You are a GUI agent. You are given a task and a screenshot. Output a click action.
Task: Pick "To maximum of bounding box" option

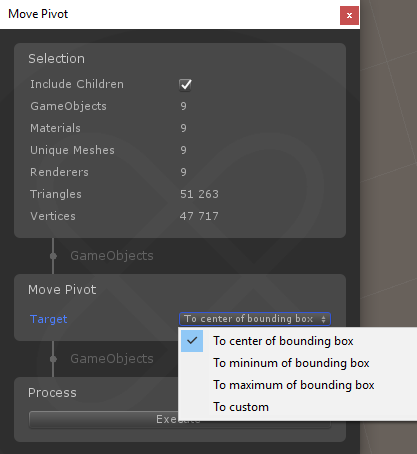coord(294,385)
